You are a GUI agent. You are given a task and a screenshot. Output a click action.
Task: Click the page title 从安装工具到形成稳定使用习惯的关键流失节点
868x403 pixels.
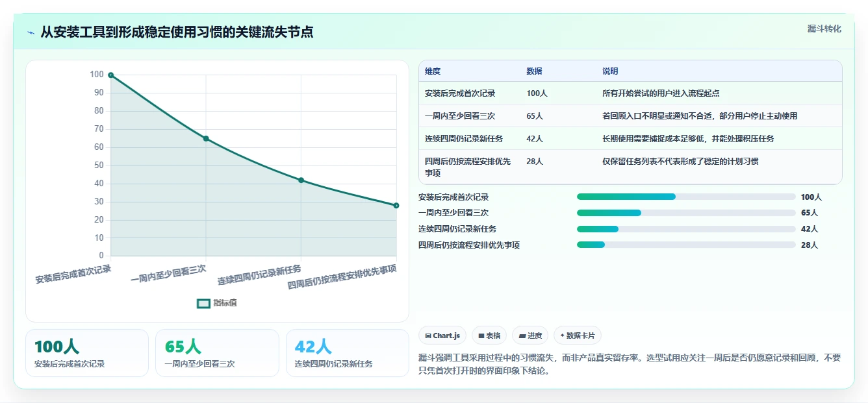pos(177,32)
